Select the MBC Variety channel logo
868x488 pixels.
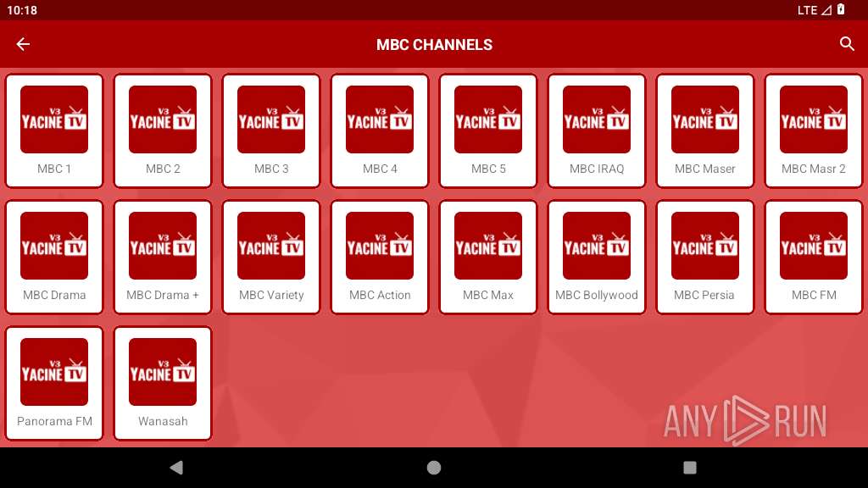click(271, 246)
